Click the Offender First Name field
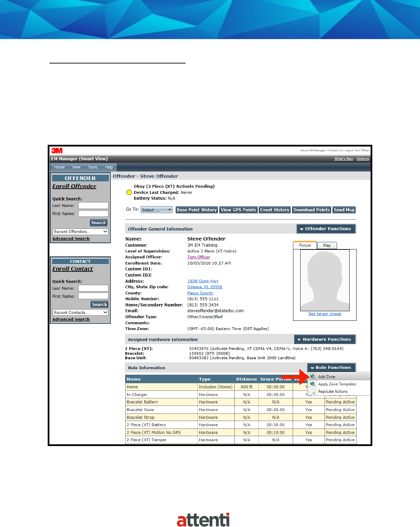 (x=93, y=213)
